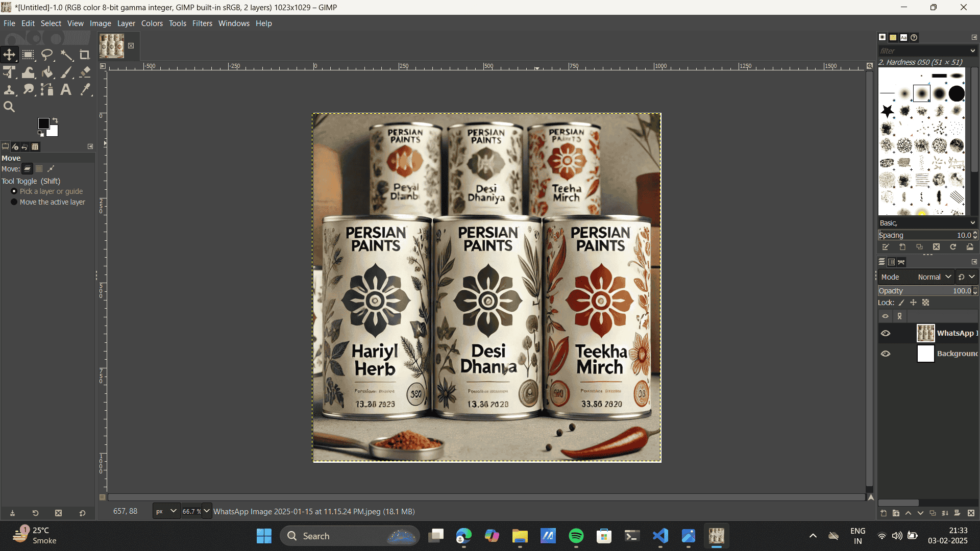The width and height of the screenshot is (980, 551).
Task: Select the Unified Transform tool
Action: [x=9, y=72]
